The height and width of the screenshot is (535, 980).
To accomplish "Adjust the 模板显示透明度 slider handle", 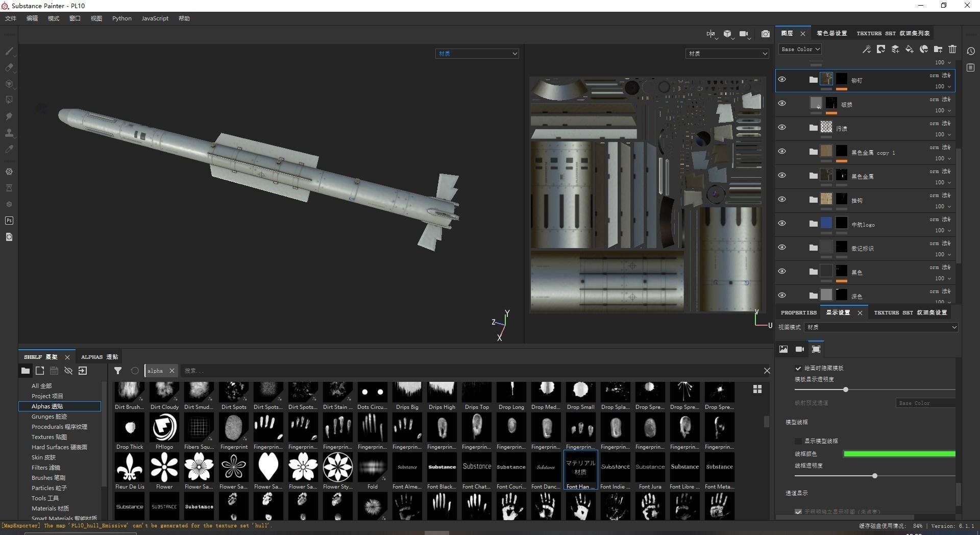I will [x=846, y=390].
